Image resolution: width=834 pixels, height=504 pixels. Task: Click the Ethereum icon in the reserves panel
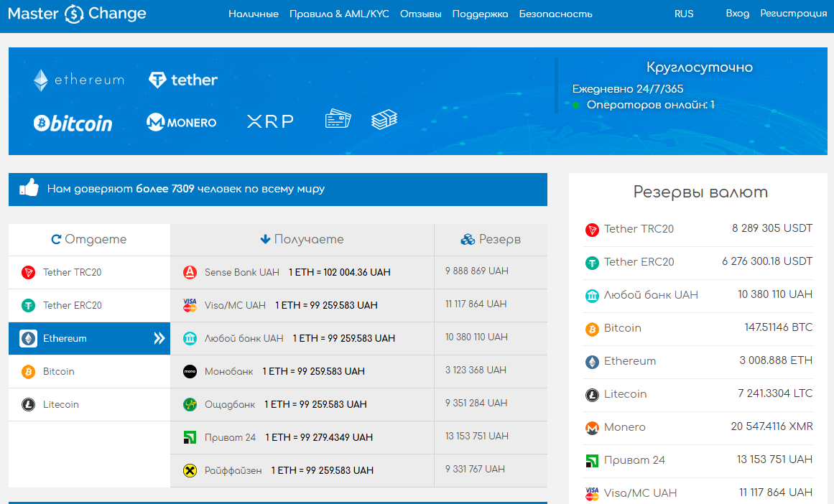pos(592,362)
